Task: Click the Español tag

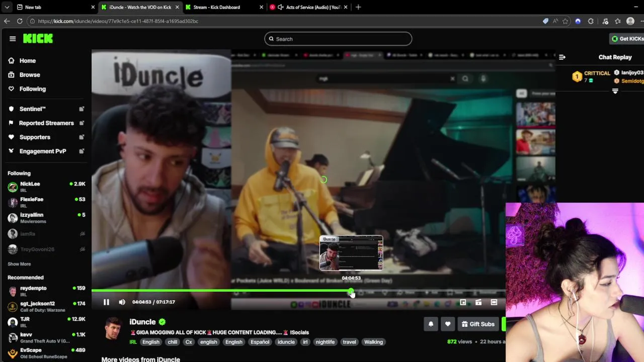Action: [260, 342]
